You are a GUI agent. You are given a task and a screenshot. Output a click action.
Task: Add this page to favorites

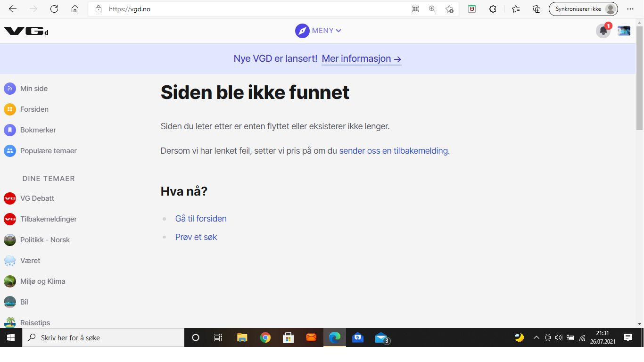[x=449, y=9]
